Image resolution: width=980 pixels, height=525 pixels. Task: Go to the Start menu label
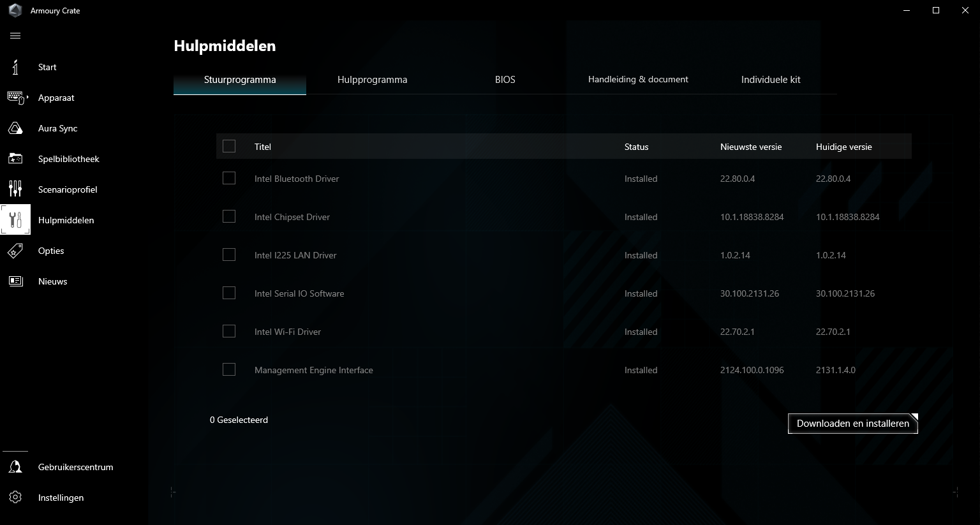point(47,67)
